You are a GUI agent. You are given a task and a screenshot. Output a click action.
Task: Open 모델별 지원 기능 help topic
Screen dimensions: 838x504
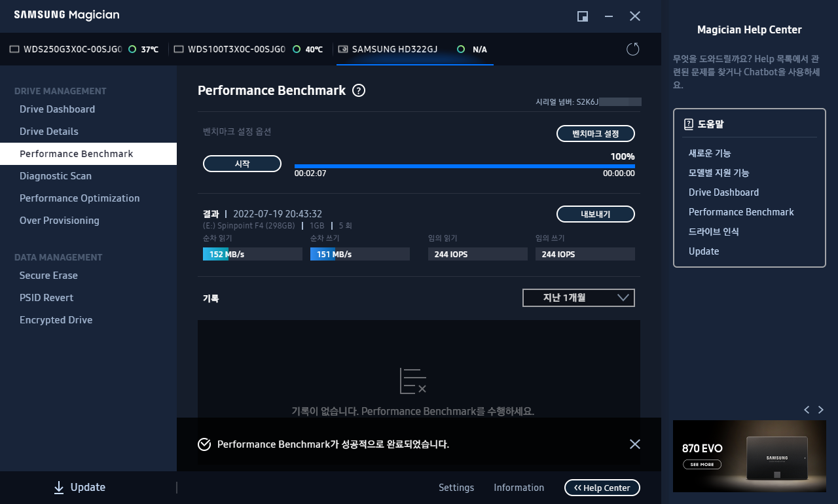pos(719,173)
